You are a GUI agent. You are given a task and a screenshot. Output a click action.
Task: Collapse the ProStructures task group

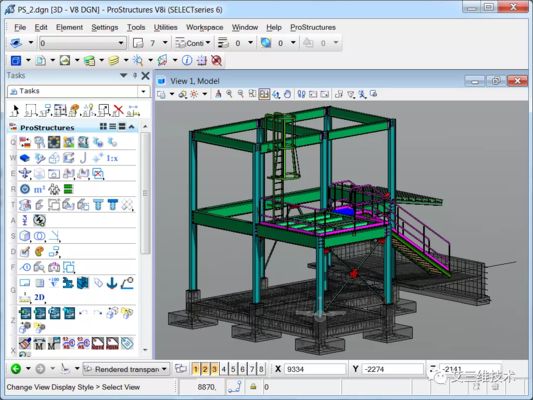(132, 127)
